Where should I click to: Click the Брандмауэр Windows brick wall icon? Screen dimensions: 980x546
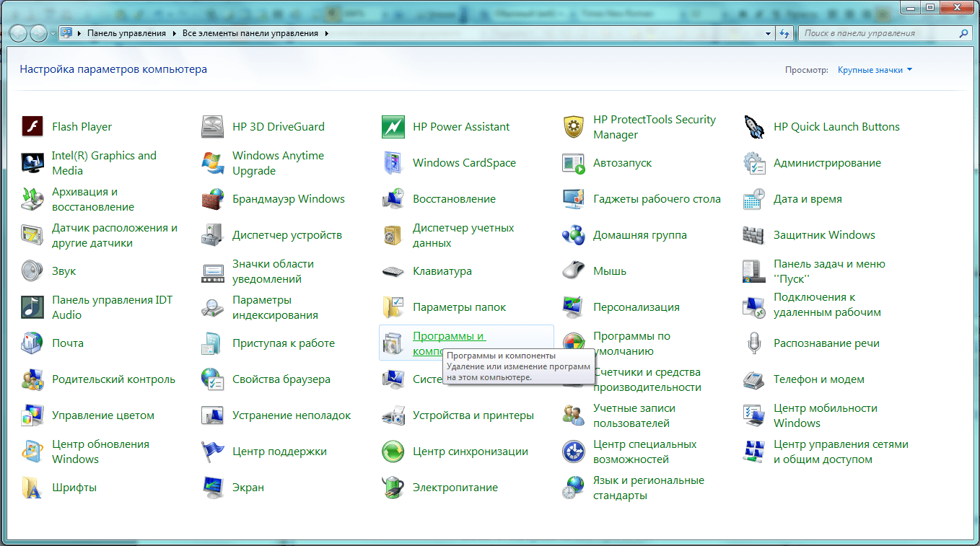point(213,199)
